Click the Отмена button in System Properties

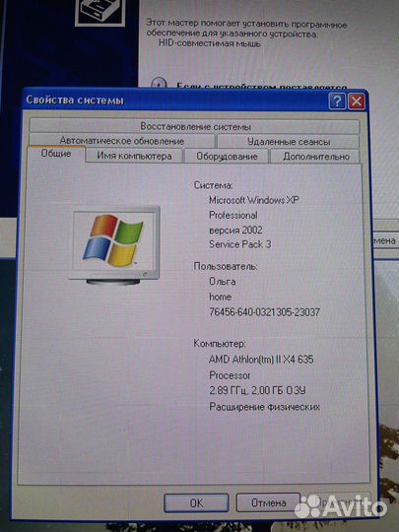(x=268, y=502)
